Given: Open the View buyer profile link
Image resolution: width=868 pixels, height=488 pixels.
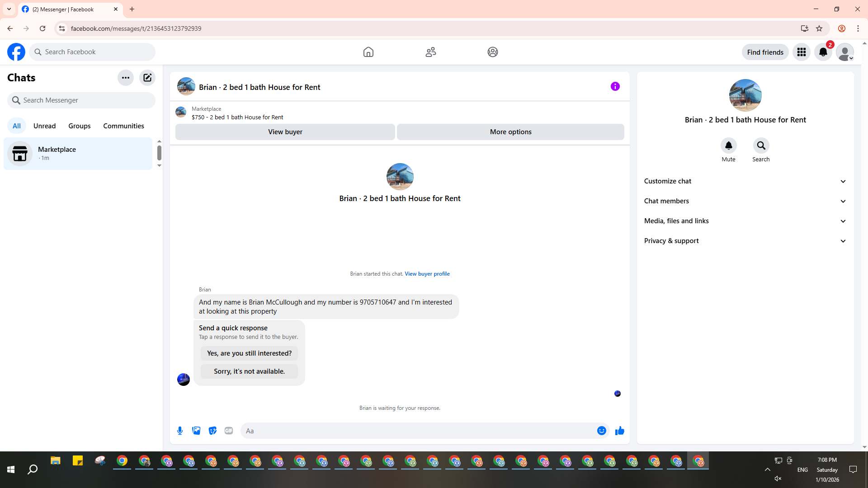Looking at the screenshot, I should (427, 274).
